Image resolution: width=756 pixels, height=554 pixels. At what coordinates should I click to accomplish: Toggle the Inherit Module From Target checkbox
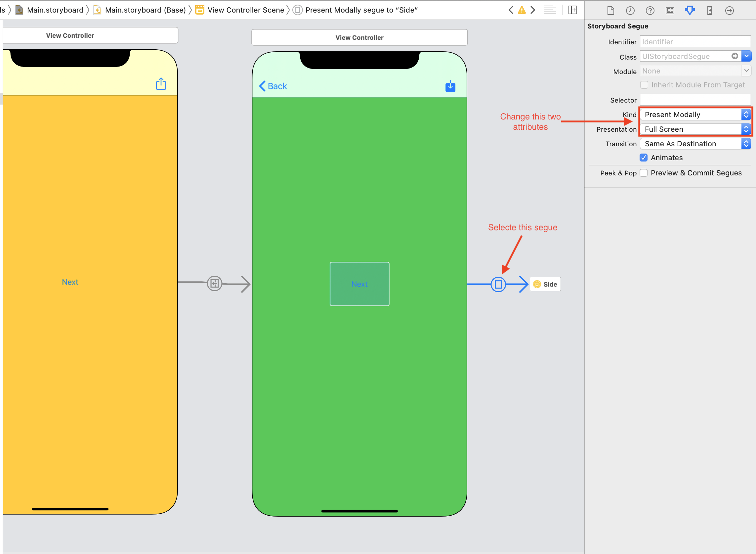point(645,85)
